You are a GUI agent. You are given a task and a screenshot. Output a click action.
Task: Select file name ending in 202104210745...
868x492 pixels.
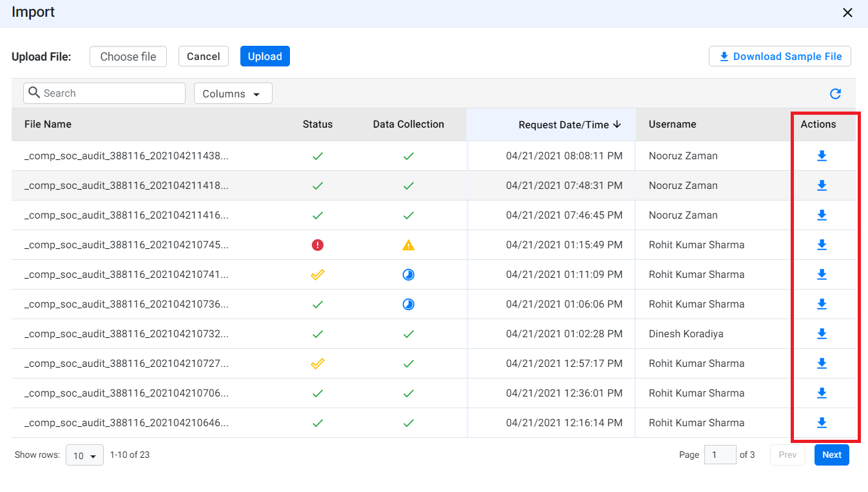click(x=126, y=245)
